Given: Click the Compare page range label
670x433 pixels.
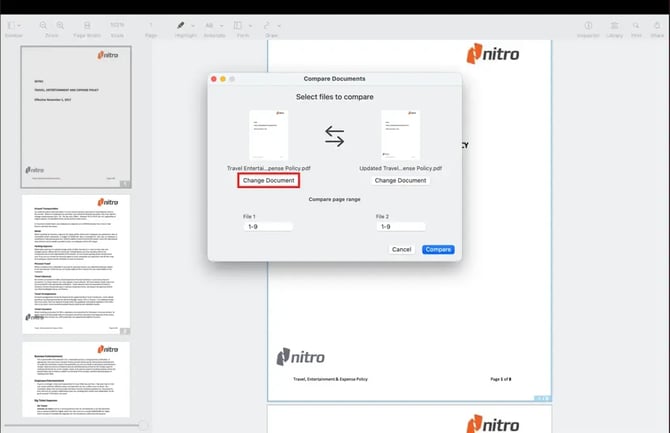Looking at the screenshot, I should pyautogui.click(x=335, y=199).
